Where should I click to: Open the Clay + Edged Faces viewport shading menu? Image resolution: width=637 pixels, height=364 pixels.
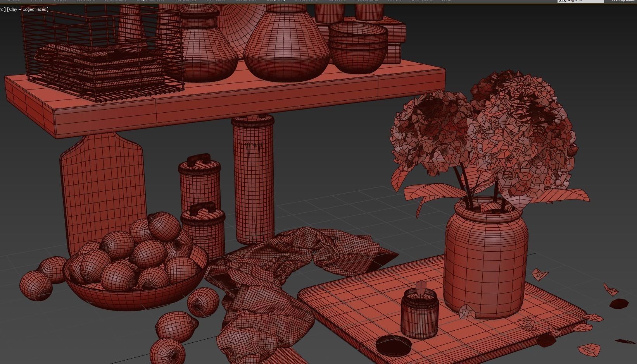(x=28, y=9)
